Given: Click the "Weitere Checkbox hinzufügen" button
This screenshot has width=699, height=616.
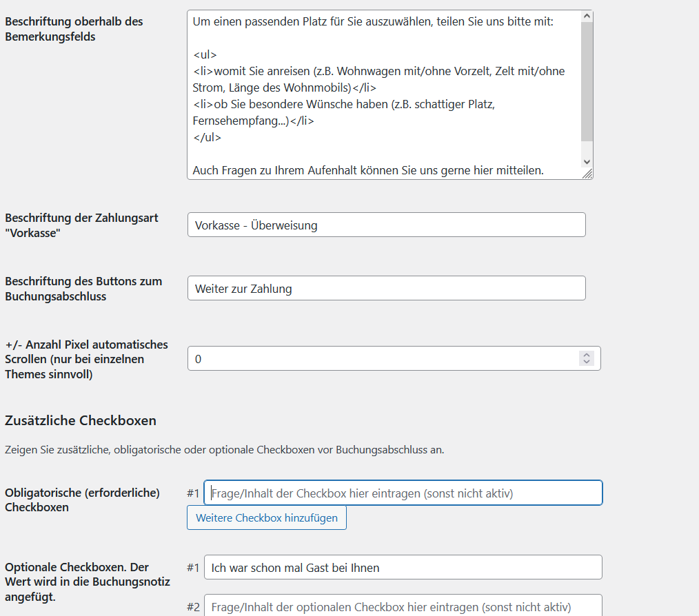Looking at the screenshot, I should [266, 517].
